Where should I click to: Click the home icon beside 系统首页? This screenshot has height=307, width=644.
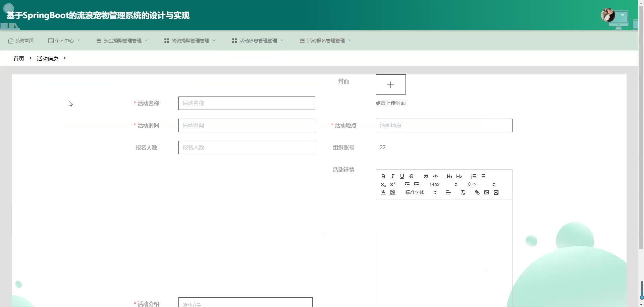click(11, 41)
